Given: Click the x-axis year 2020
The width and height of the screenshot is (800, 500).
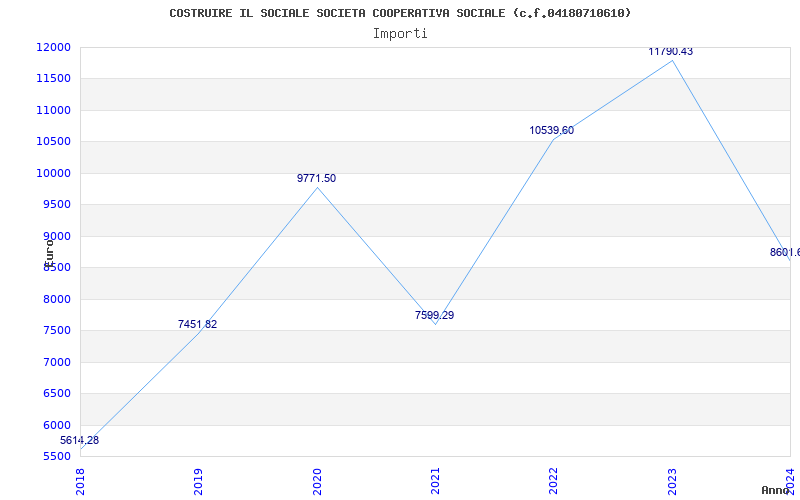Looking at the screenshot, I should pyautogui.click(x=317, y=482).
